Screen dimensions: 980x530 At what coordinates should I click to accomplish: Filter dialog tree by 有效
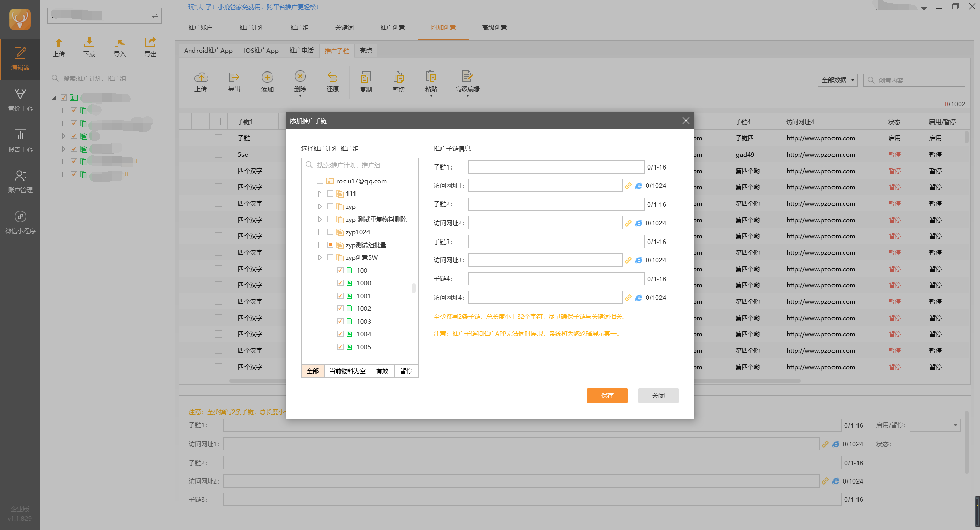pyautogui.click(x=382, y=371)
